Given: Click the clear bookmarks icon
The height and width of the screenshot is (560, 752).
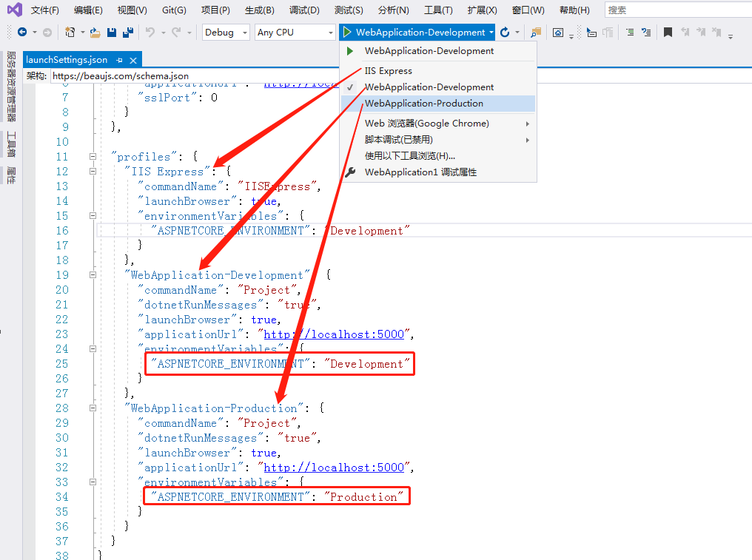Looking at the screenshot, I should [x=716, y=32].
